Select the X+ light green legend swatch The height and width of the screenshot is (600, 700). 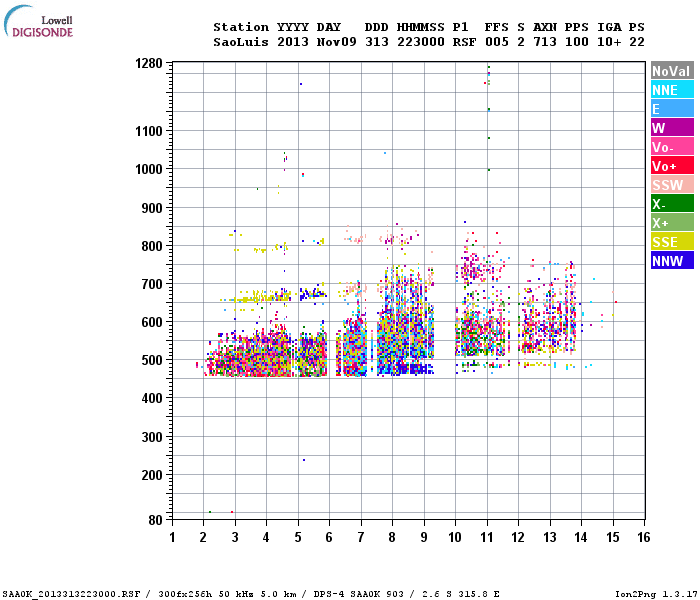click(672, 222)
